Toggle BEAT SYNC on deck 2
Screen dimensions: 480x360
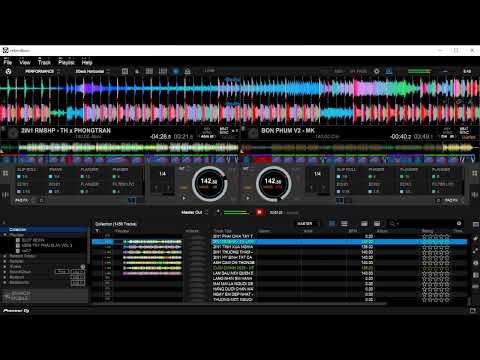tap(464, 130)
